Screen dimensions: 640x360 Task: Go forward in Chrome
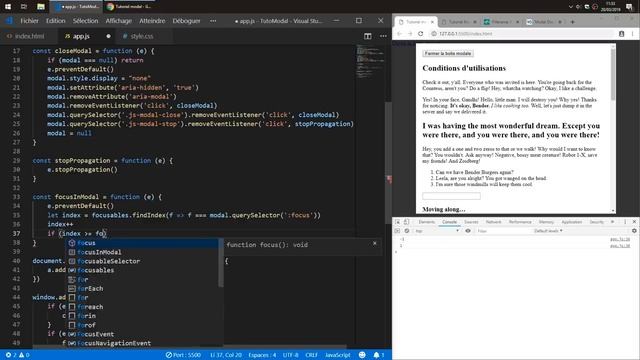[x=410, y=34]
